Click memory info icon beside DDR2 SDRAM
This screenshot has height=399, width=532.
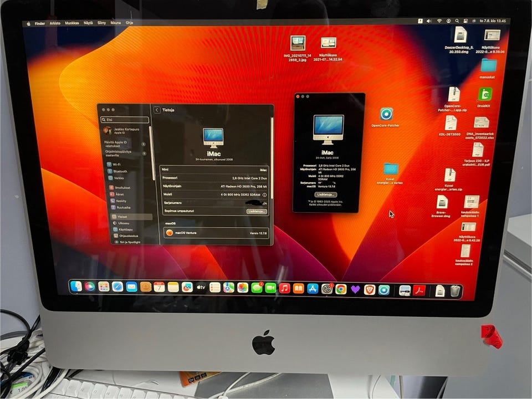point(264,195)
